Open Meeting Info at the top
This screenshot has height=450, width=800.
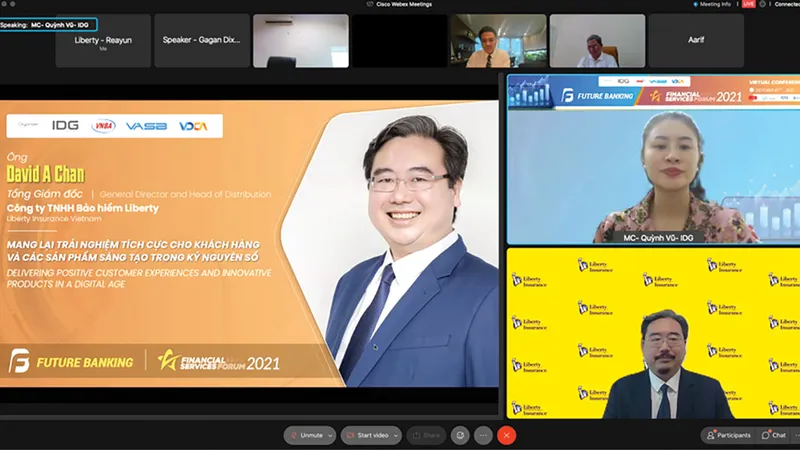point(712,4)
